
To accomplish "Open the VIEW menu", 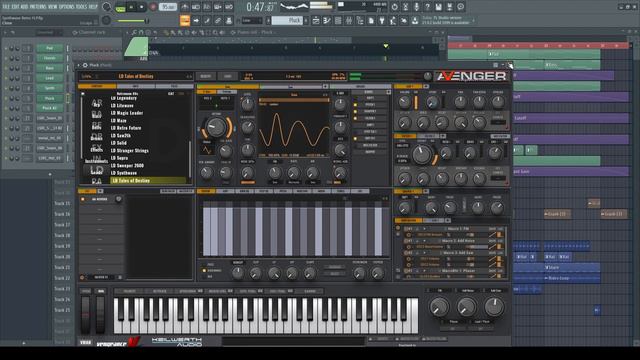I will point(53,7).
